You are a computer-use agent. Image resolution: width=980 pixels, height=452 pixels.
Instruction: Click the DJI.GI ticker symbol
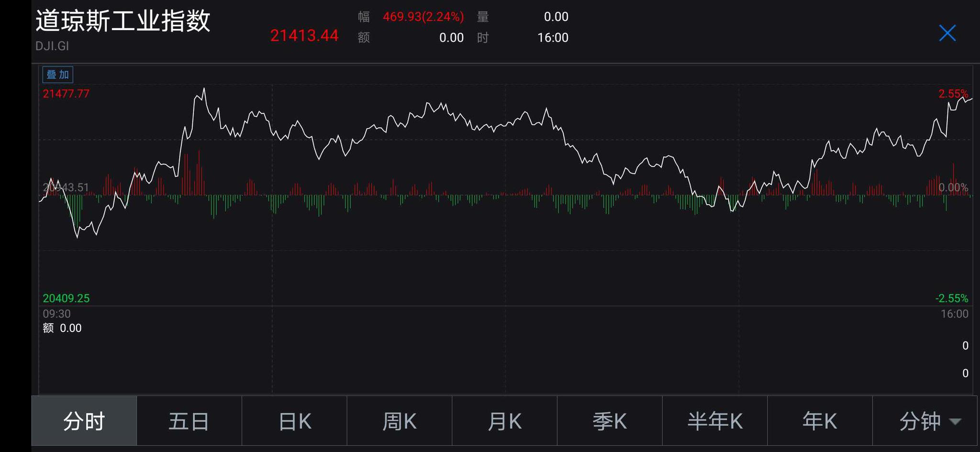pyautogui.click(x=52, y=46)
